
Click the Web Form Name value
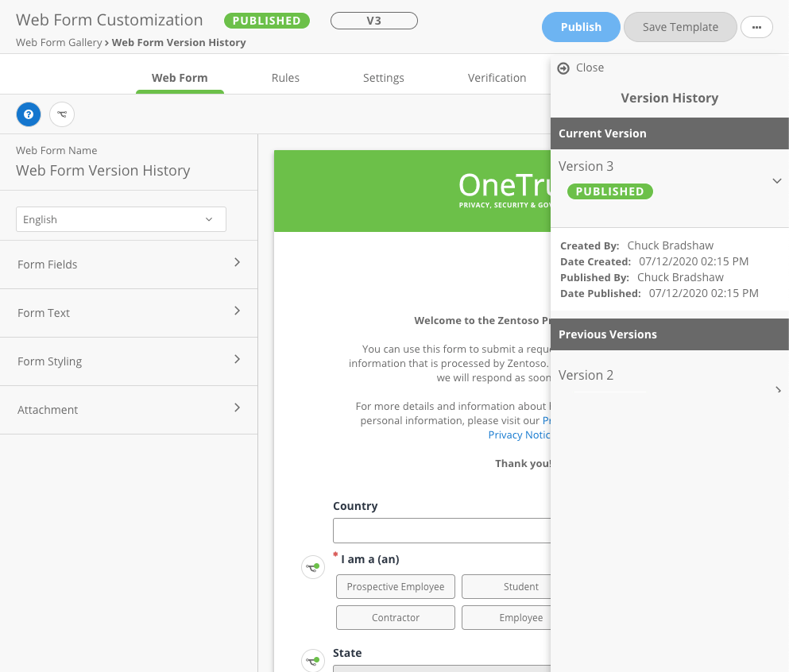pos(103,171)
